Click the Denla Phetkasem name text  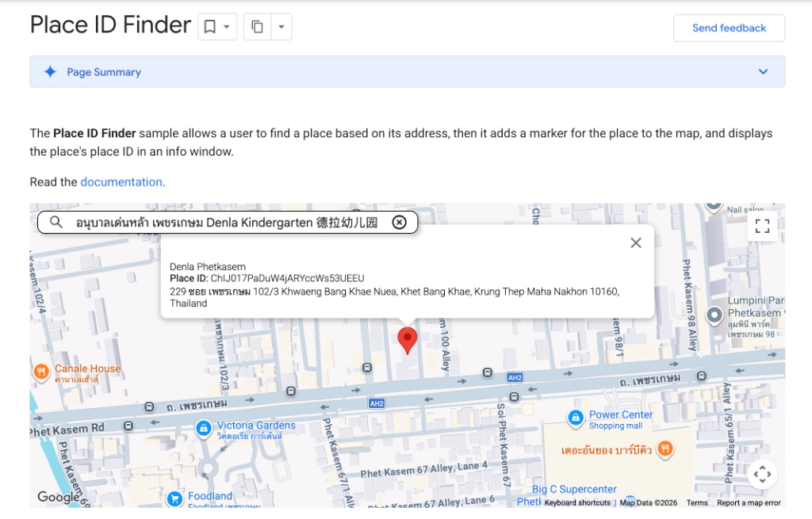click(x=208, y=267)
